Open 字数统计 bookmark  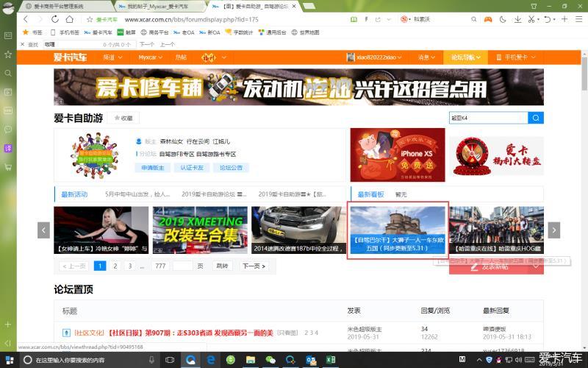239,32
